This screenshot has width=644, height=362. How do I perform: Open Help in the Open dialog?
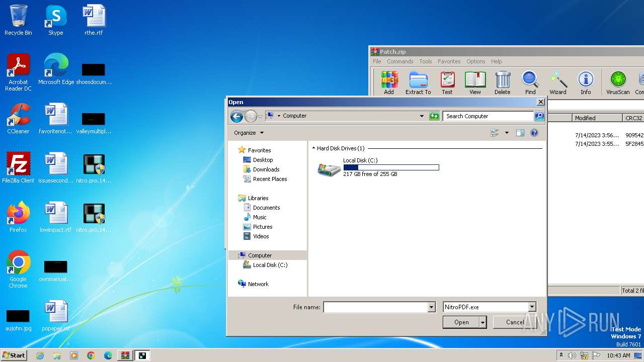click(534, 133)
